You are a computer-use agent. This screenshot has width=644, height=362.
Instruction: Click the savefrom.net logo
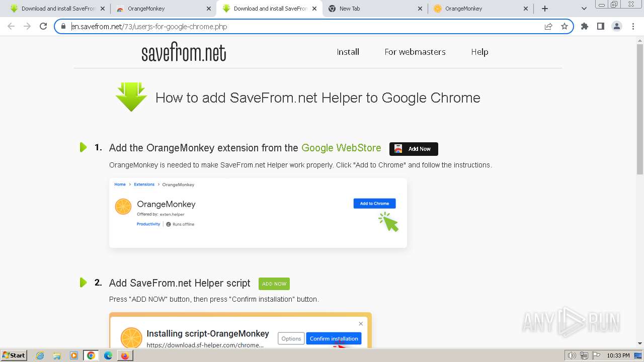click(184, 52)
